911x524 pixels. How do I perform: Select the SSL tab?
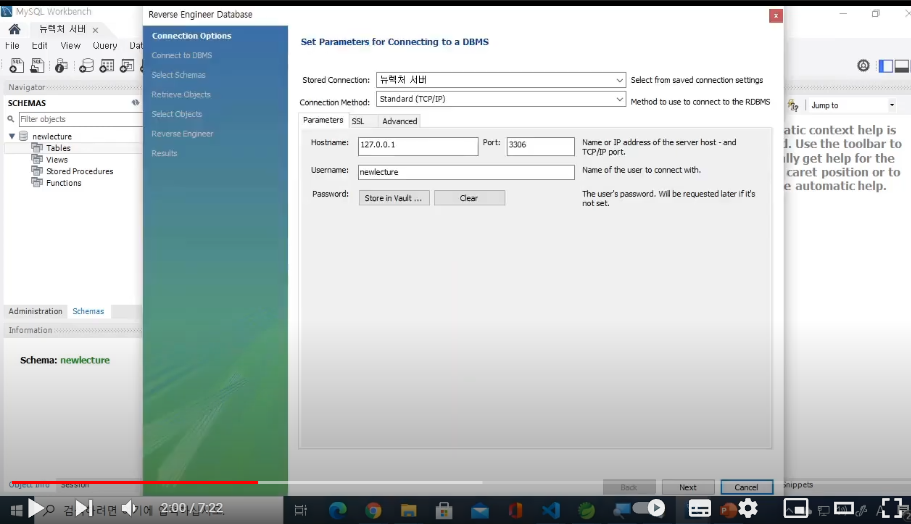(x=358, y=121)
